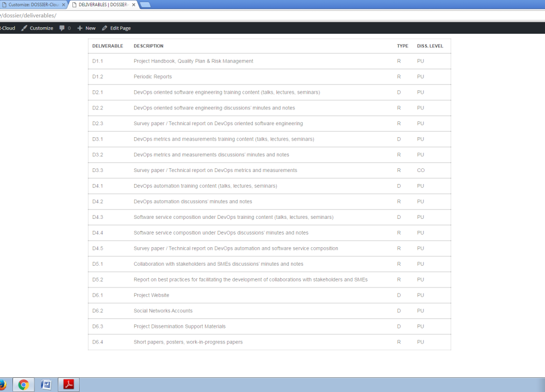Open Google Chrome from the taskbar
The width and height of the screenshot is (545, 392).
click(x=23, y=385)
